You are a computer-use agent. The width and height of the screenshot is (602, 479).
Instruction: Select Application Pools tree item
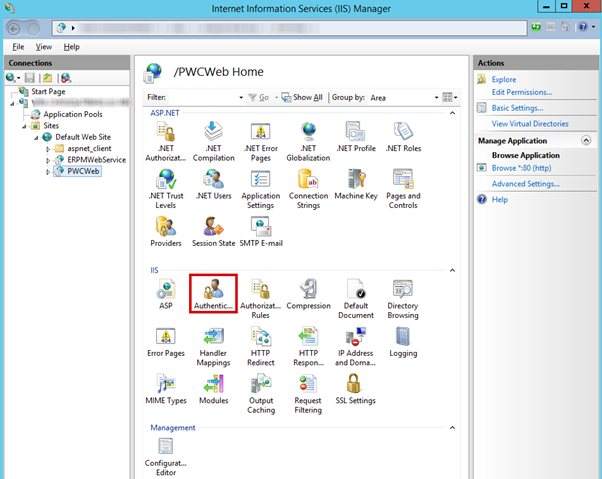[x=73, y=114]
